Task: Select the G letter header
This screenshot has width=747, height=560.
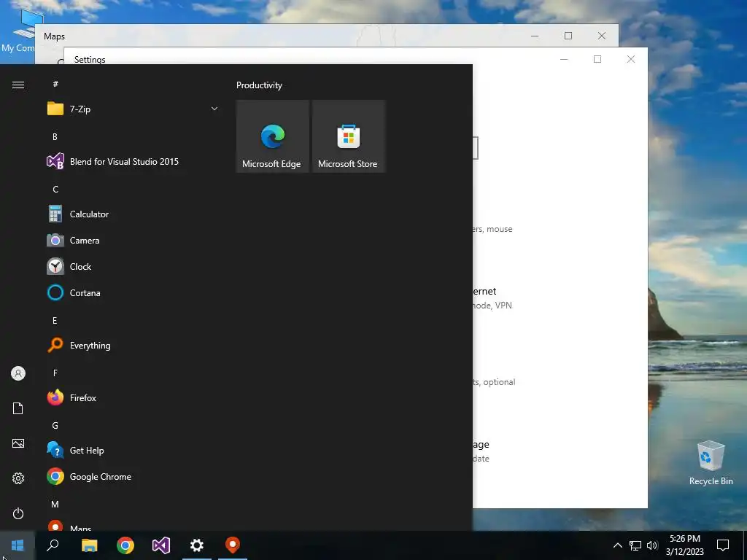Action: [x=55, y=426]
